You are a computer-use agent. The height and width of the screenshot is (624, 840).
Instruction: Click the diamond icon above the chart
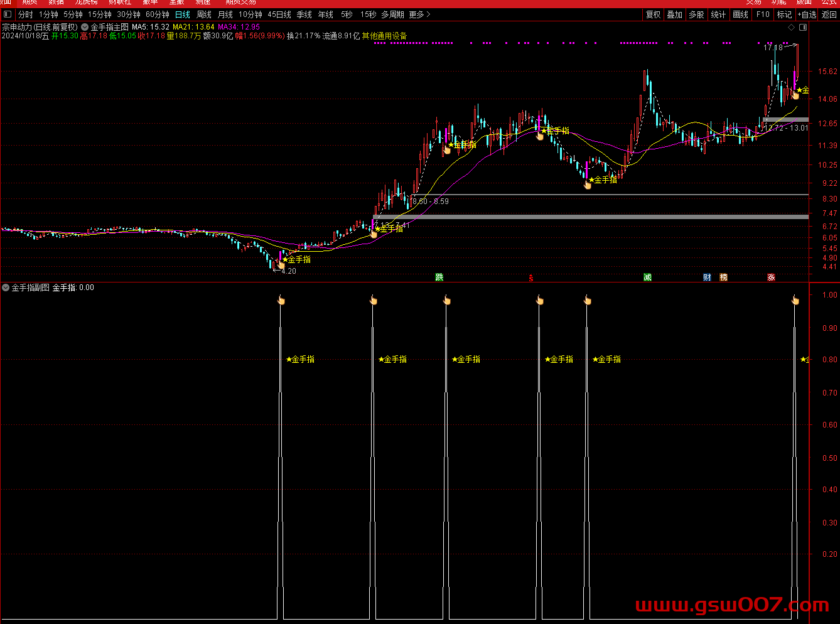(x=791, y=28)
